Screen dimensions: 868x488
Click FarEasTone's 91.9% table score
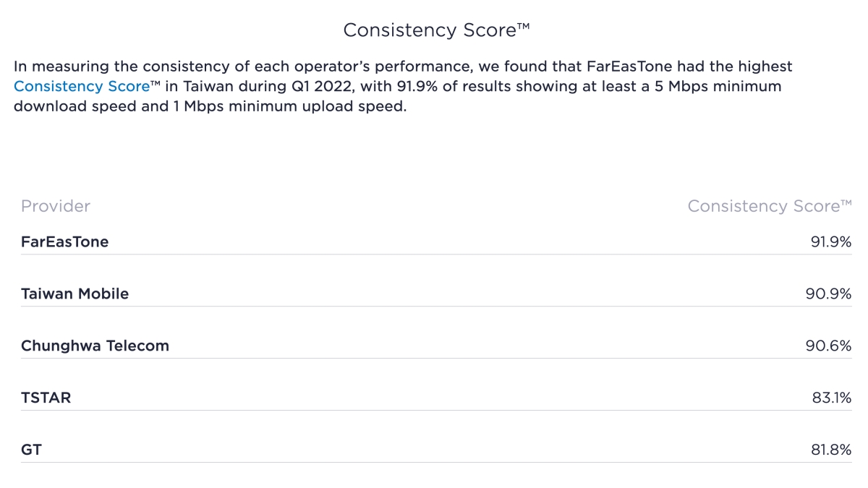[830, 242]
